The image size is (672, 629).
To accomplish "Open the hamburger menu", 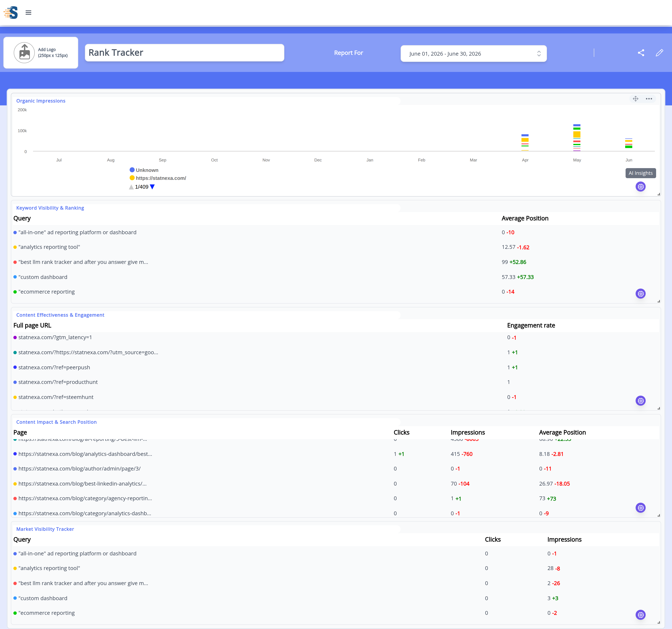I will pos(28,13).
